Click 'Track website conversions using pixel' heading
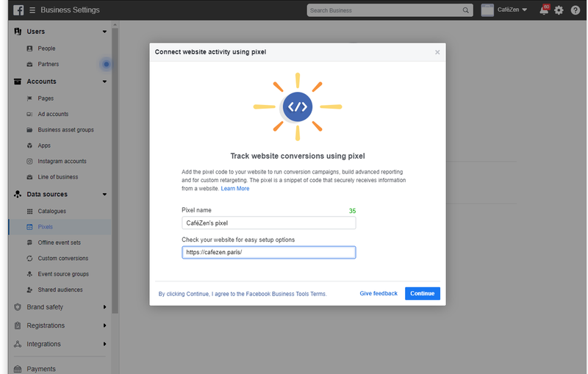588x374 pixels. point(298,156)
